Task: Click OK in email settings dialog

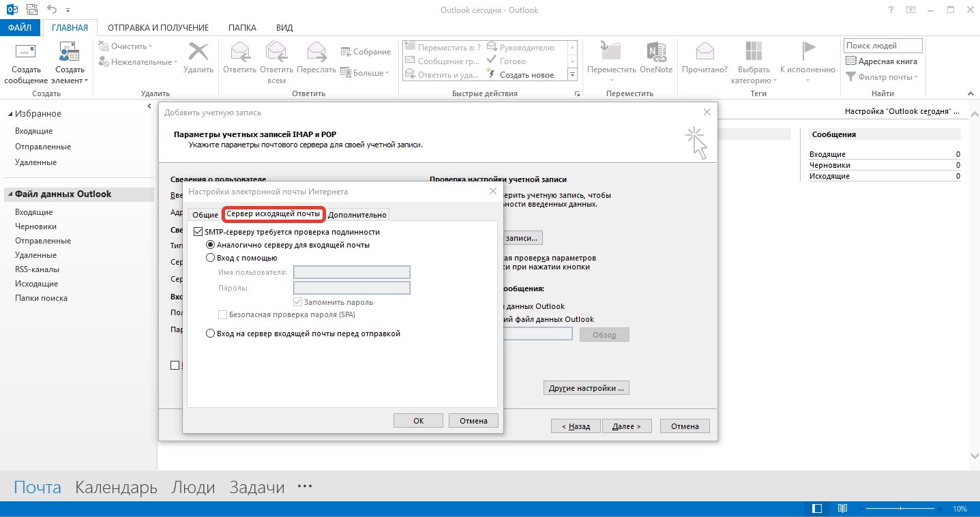Action: 419,421
